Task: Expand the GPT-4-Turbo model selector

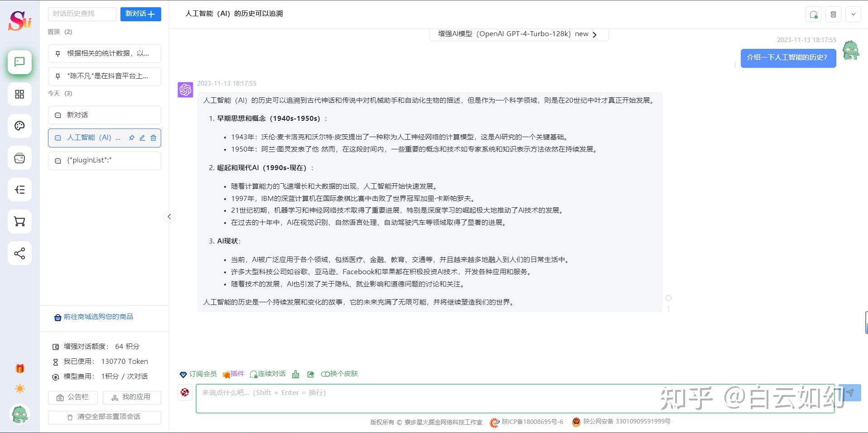Action: tap(595, 34)
